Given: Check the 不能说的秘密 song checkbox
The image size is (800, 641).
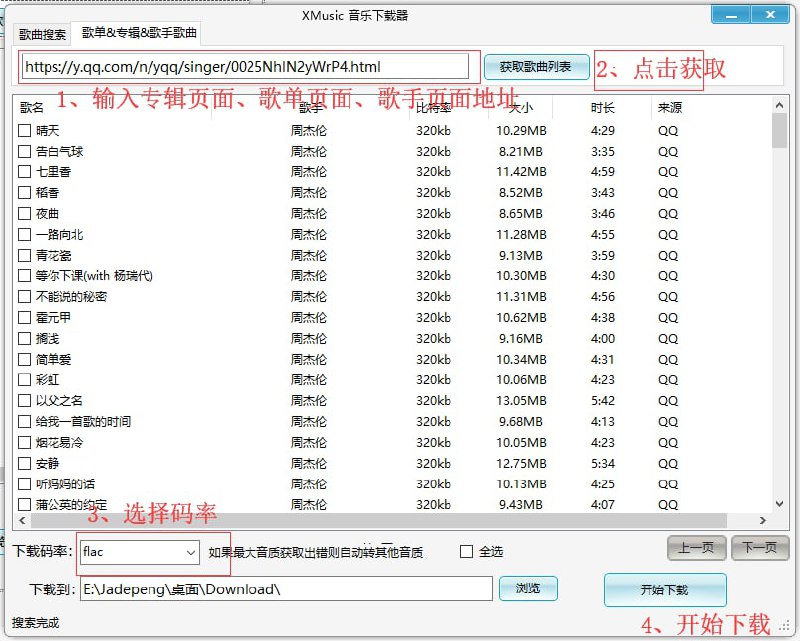Looking at the screenshot, I should click(x=23, y=297).
